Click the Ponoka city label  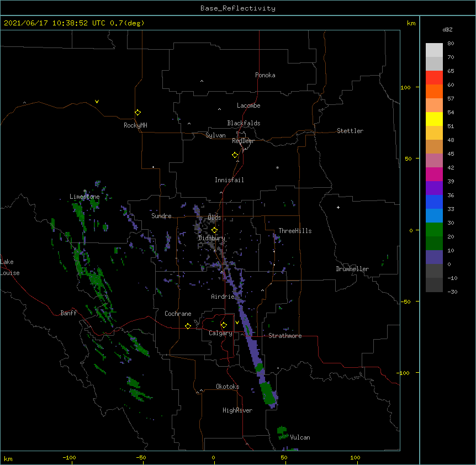click(265, 75)
